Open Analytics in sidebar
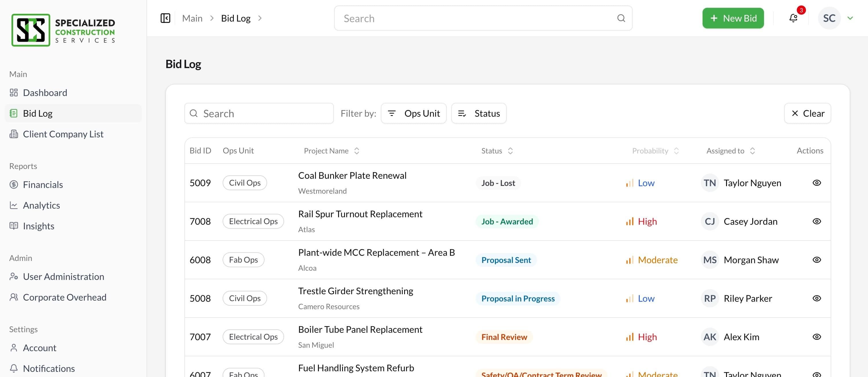Viewport: 868px width, 377px height. click(x=41, y=205)
